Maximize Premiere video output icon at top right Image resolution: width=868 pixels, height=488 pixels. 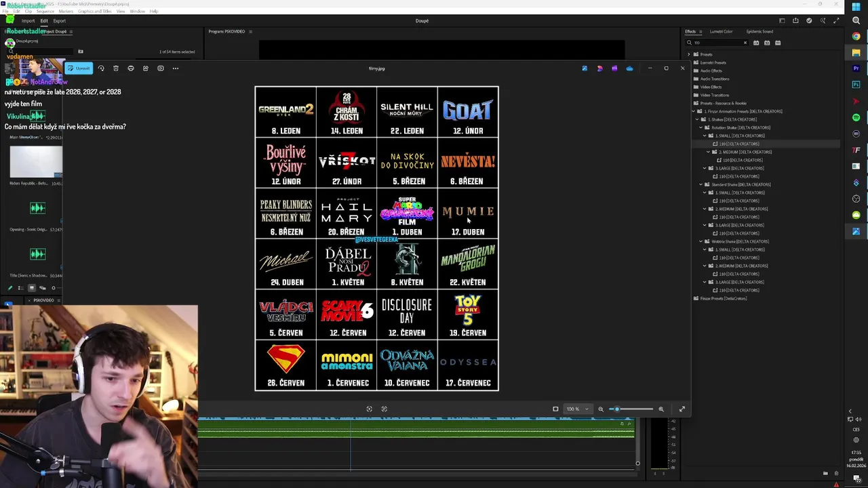click(836, 21)
